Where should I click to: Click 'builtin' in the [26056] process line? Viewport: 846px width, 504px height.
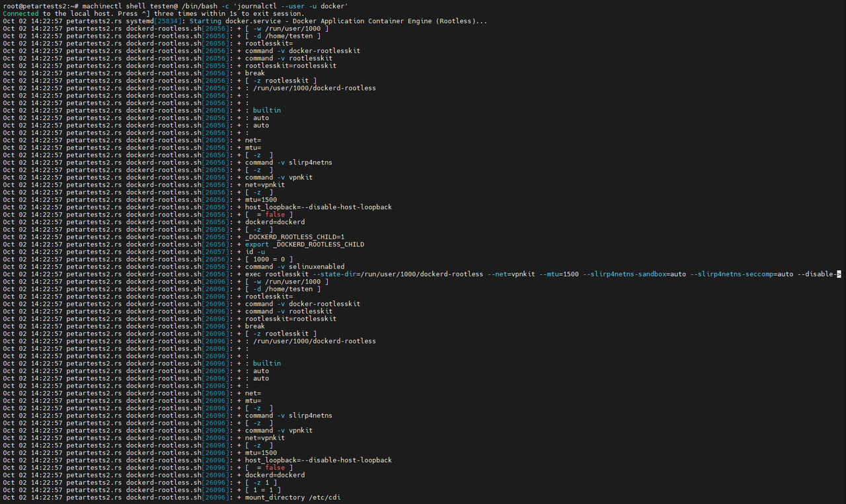pyautogui.click(x=267, y=110)
